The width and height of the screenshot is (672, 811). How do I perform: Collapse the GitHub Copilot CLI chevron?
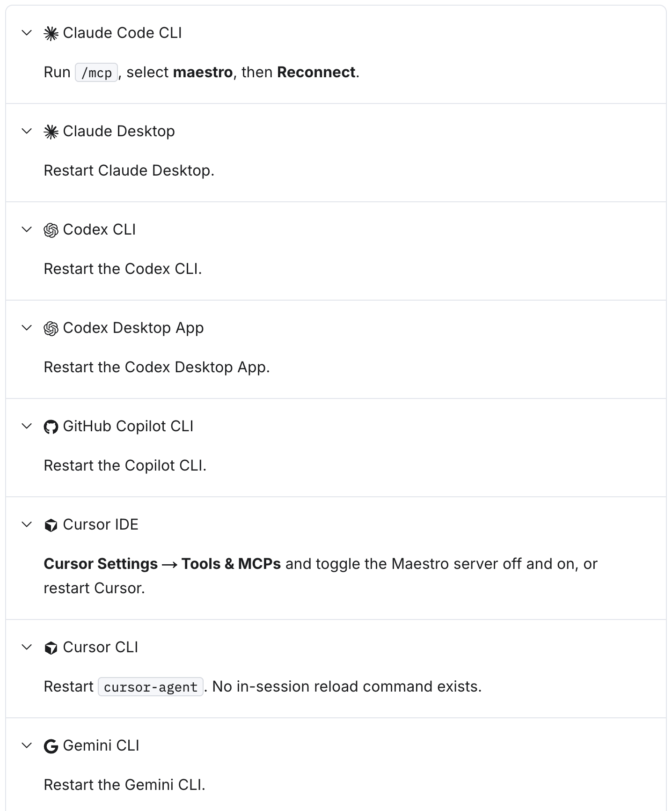pos(27,426)
